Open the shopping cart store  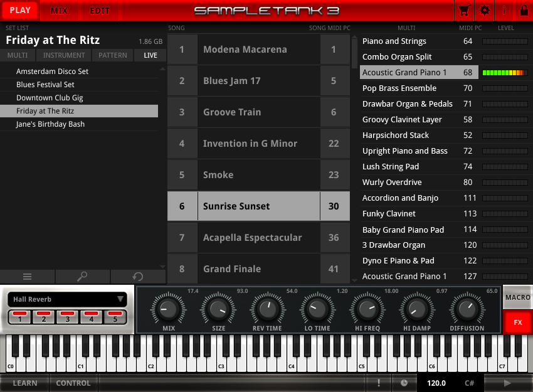[x=464, y=11]
